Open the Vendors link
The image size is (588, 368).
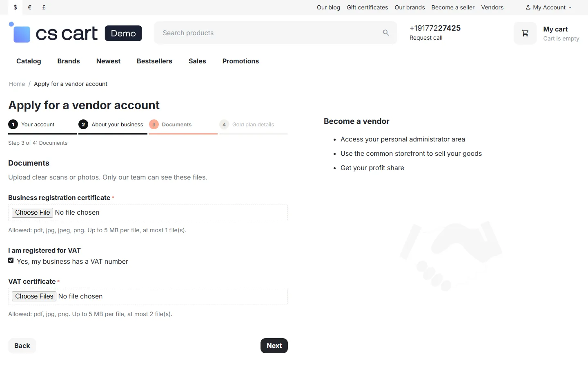[x=492, y=7]
